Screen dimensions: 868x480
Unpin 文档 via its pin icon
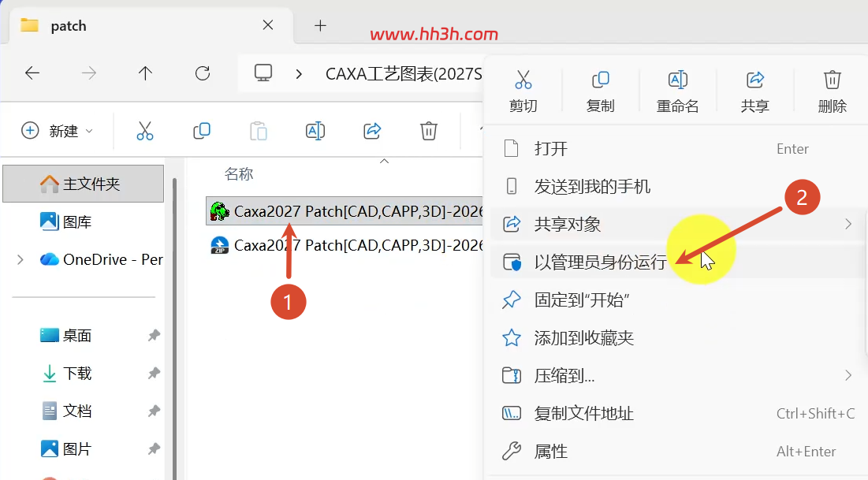[x=154, y=411]
